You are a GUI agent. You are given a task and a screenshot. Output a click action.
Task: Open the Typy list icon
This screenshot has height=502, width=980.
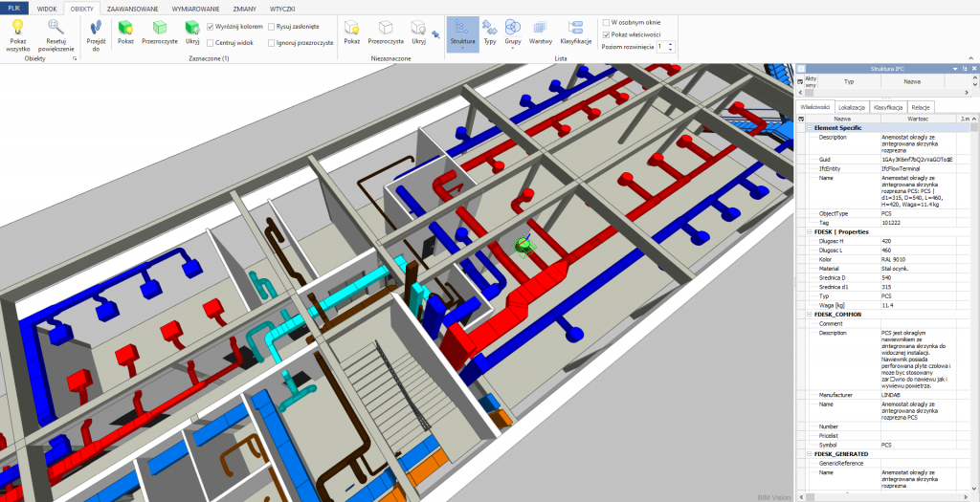[x=490, y=28]
